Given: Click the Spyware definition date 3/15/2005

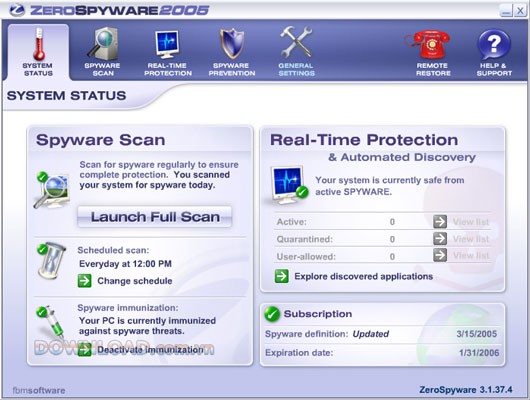Looking at the screenshot, I should 477,334.
